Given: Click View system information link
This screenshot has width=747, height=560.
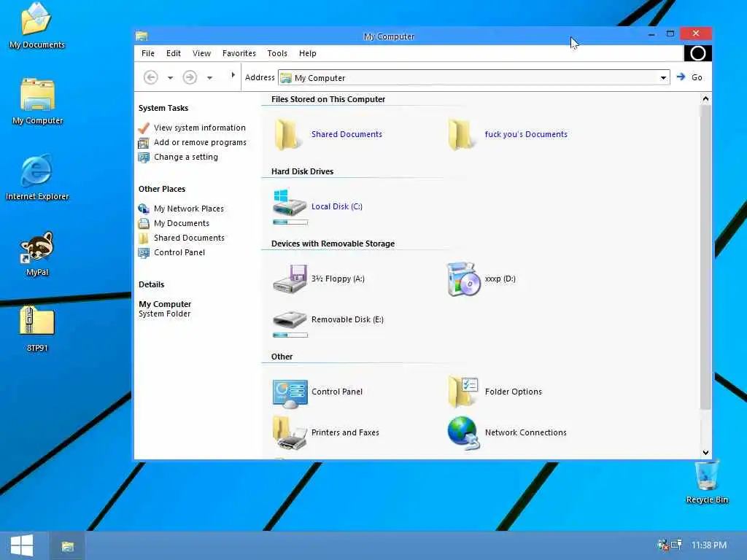Looking at the screenshot, I should [200, 128].
